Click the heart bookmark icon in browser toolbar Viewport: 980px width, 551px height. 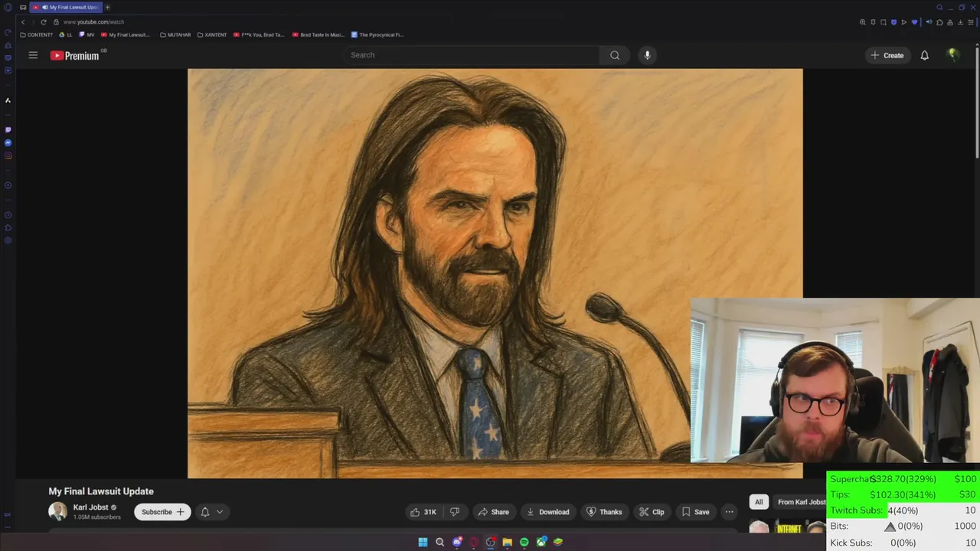tap(914, 22)
